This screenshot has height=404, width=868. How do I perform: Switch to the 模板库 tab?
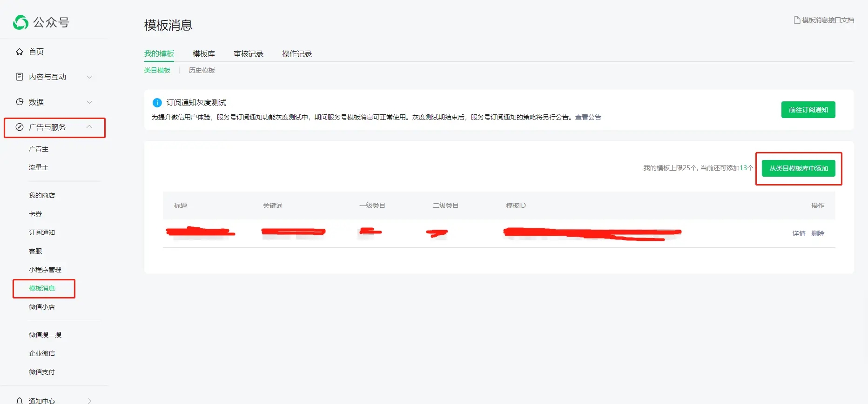click(204, 54)
